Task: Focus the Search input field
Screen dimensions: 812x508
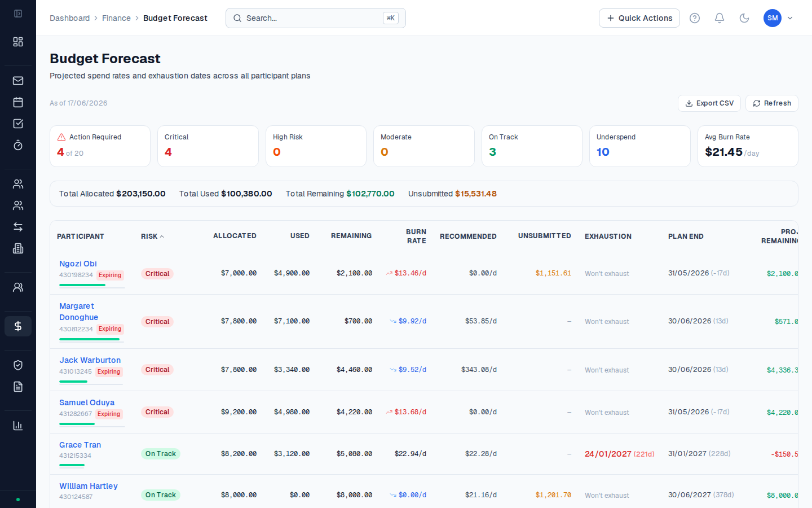Action: point(316,18)
